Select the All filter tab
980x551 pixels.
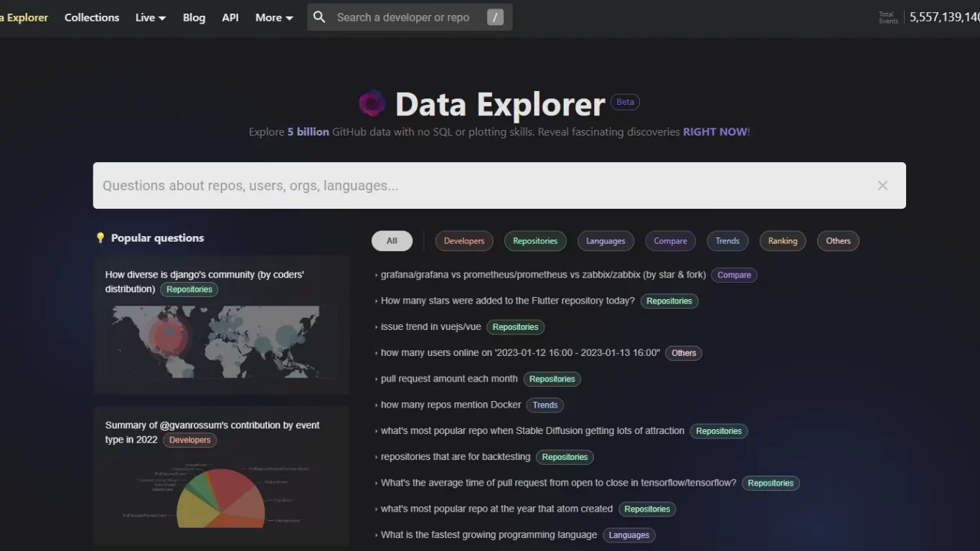pyautogui.click(x=392, y=240)
